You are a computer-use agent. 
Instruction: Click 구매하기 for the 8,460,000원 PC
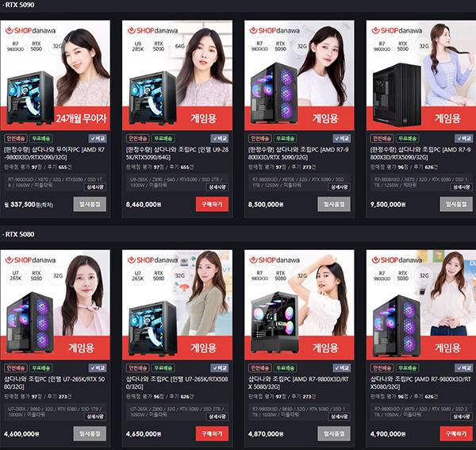tap(212, 204)
